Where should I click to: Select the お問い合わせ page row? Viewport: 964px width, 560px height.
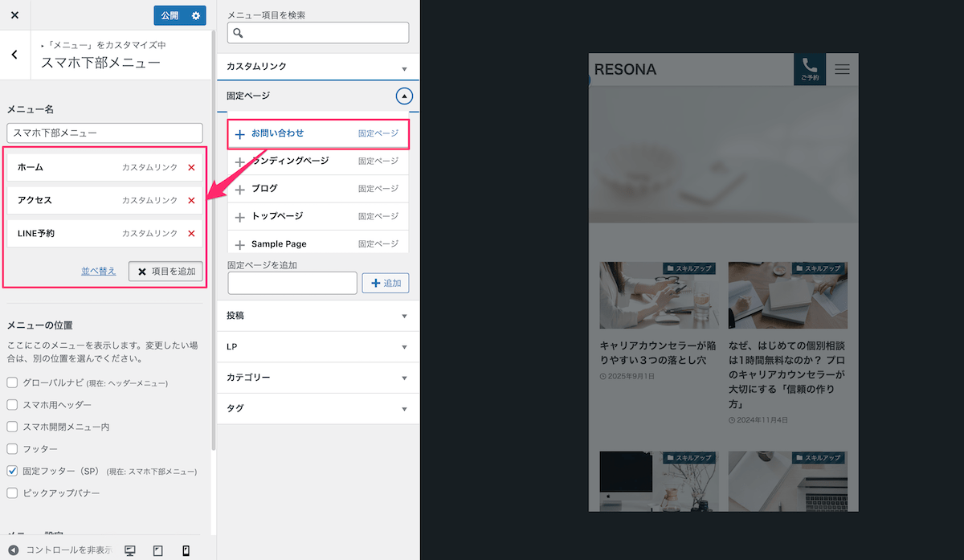click(318, 133)
